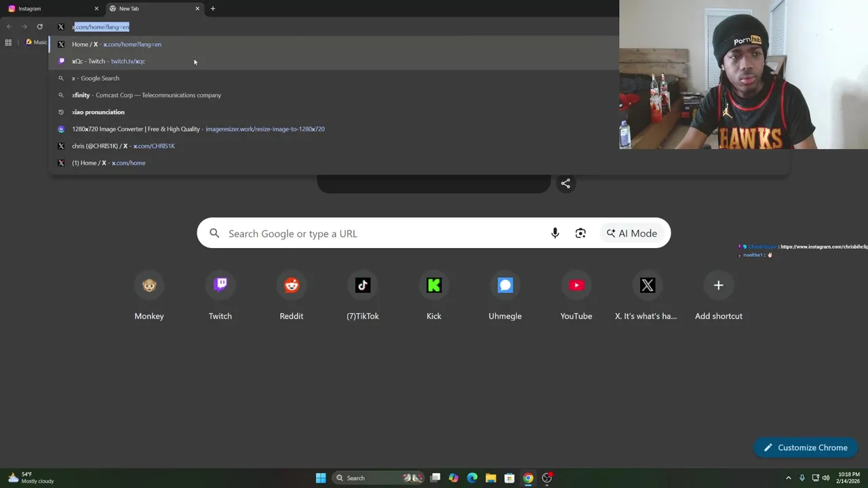Click the Instagram link in chat overlay
Screen dimensions: 868x488
coord(824,247)
